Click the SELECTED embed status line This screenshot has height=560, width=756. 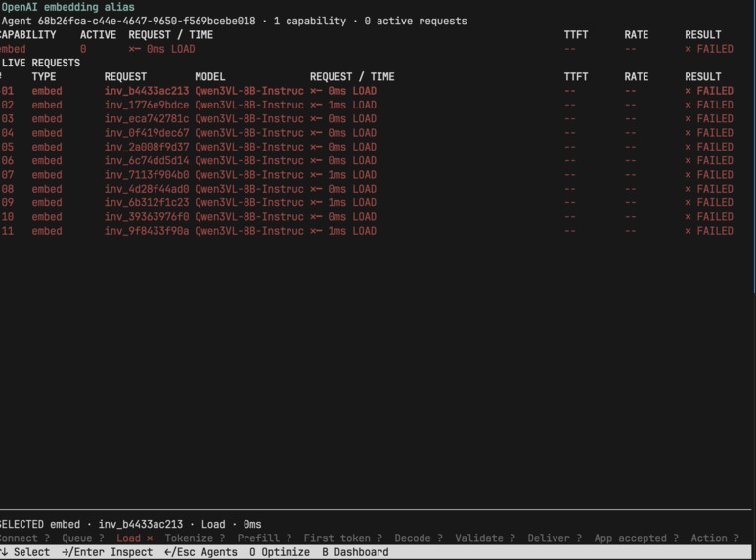click(130, 524)
